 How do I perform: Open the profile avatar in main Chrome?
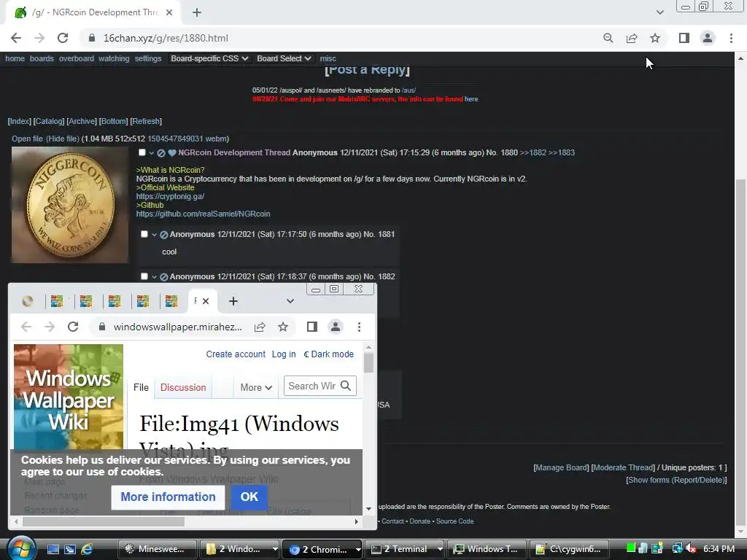click(708, 38)
